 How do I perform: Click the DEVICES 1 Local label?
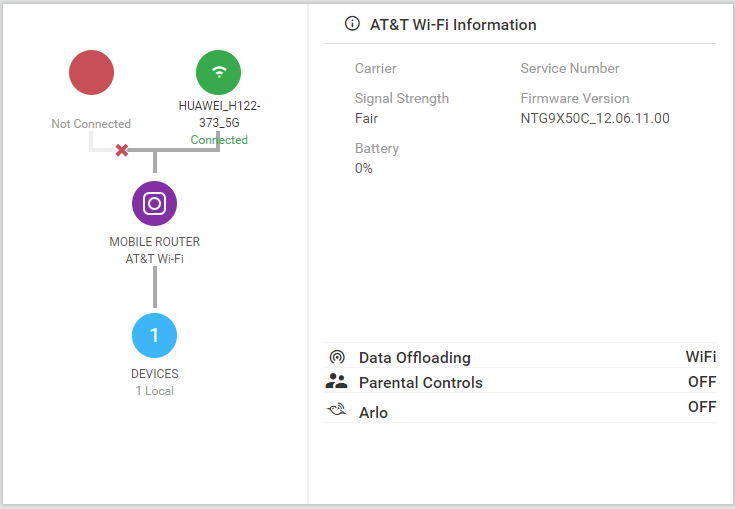coord(154,382)
